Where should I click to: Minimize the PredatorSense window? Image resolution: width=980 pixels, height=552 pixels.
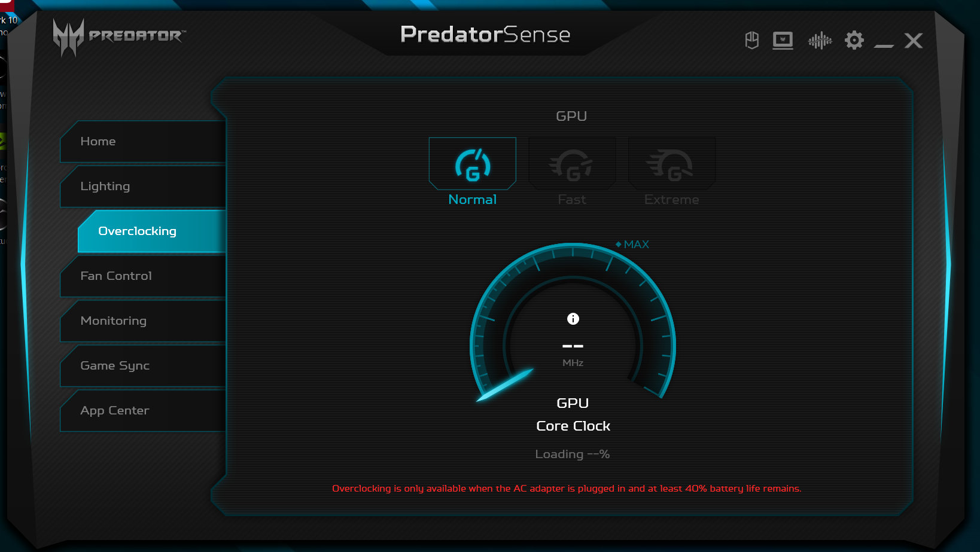(x=884, y=45)
